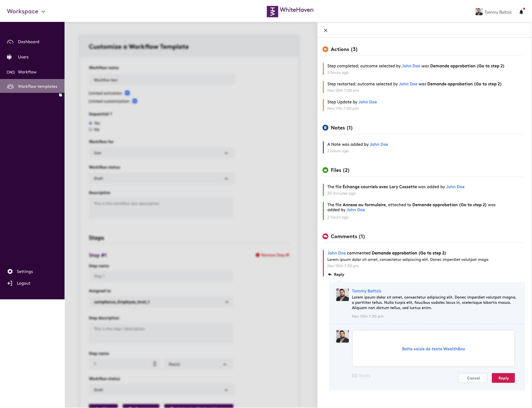Open Tommy Baltzis user menu
Image resolution: width=532 pixels, height=408 pixels.
point(493,12)
